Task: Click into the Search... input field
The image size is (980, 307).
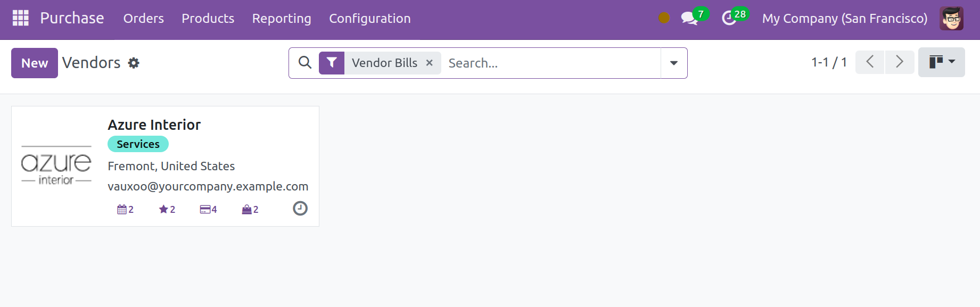Action: tap(553, 63)
